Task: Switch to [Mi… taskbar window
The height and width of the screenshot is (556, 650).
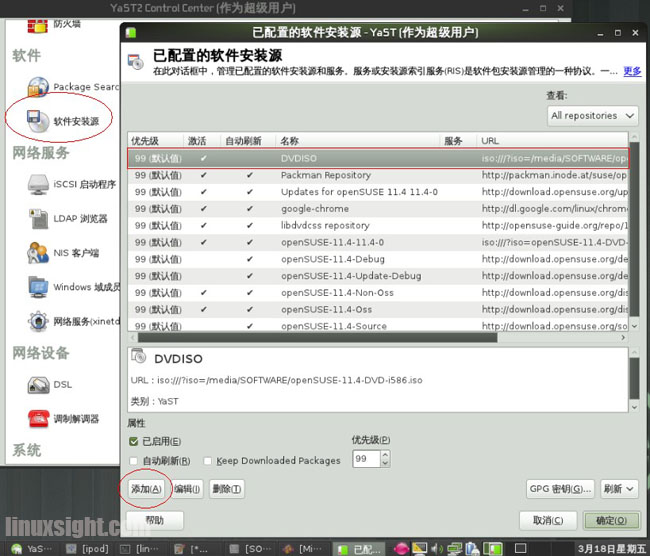Action: click(x=302, y=549)
